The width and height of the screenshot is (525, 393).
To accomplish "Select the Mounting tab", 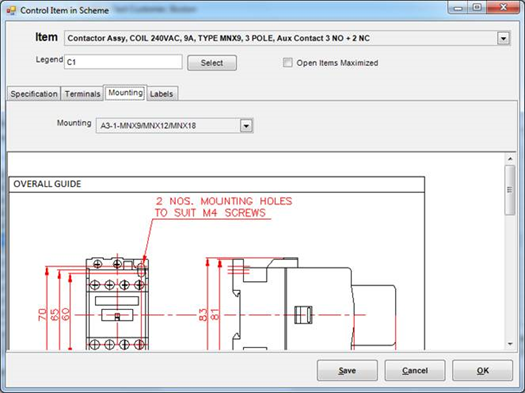I will pos(125,92).
